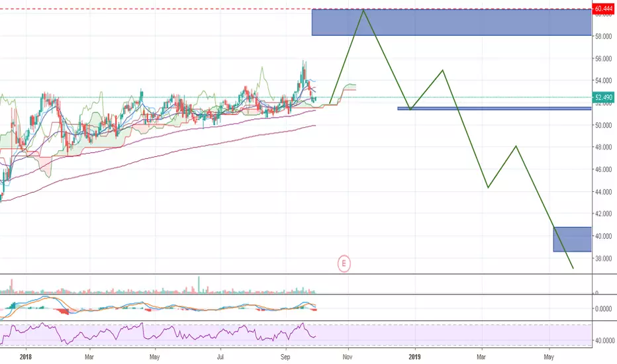Click the earnings 'E' marker icon

344,263
